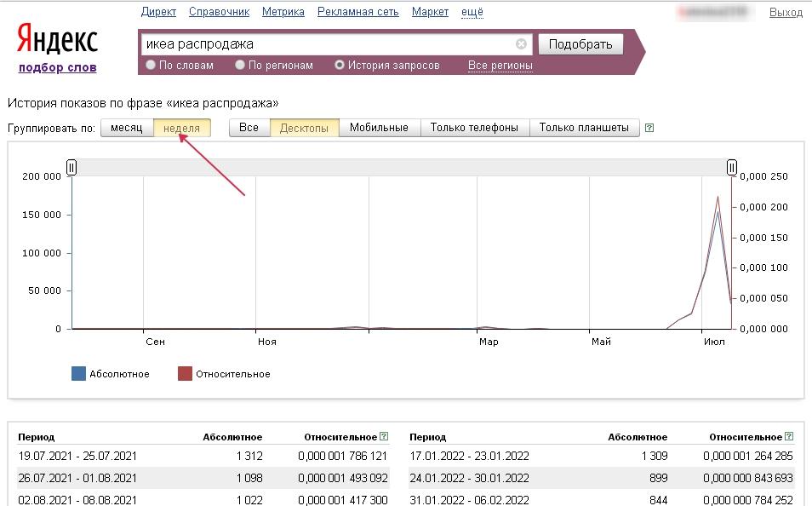The image size is (812, 506).
Task: Click the right chart range slider handle
Action: [x=732, y=168]
